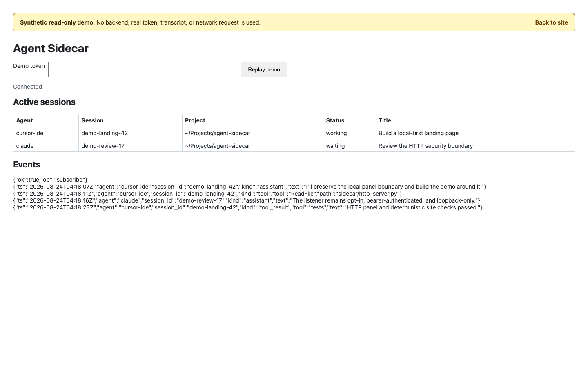Click the event timestamped 04:18:07Z

tap(249, 187)
